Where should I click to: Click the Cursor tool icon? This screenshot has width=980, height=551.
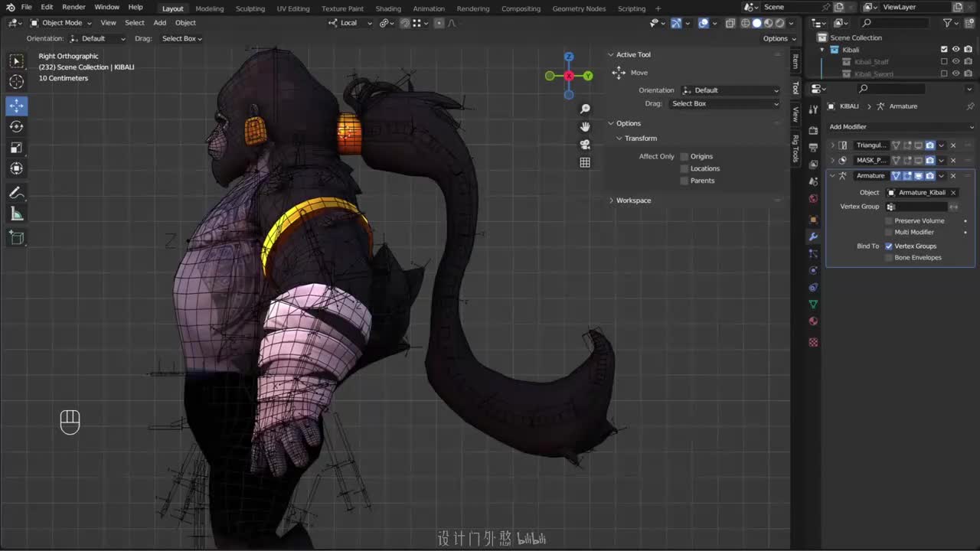pyautogui.click(x=16, y=82)
